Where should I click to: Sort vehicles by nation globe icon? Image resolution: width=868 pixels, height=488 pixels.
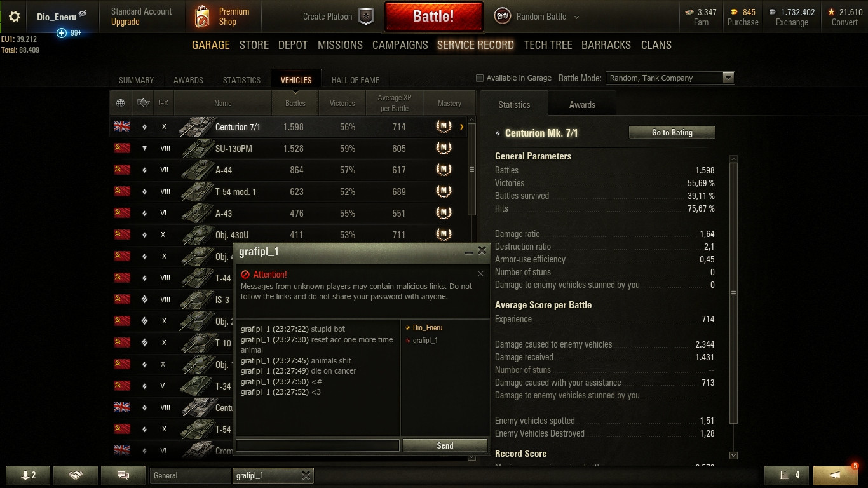[121, 103]
